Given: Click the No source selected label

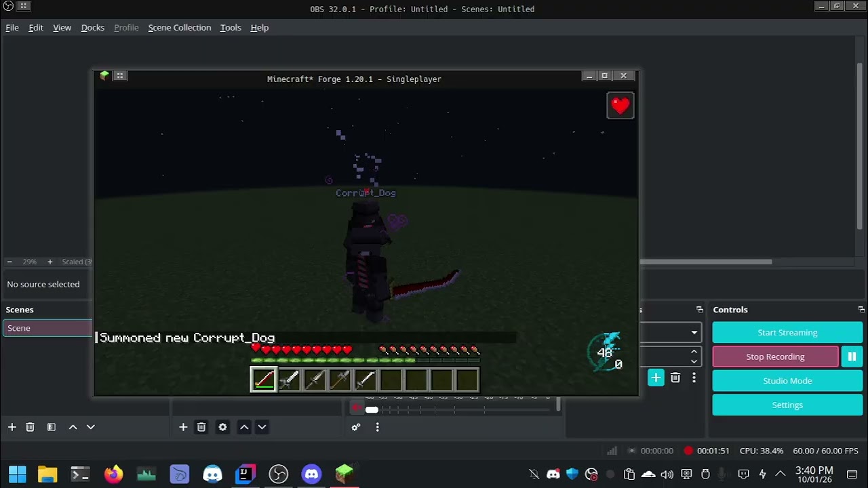Looking at the screenshot, I should (43, 285).
